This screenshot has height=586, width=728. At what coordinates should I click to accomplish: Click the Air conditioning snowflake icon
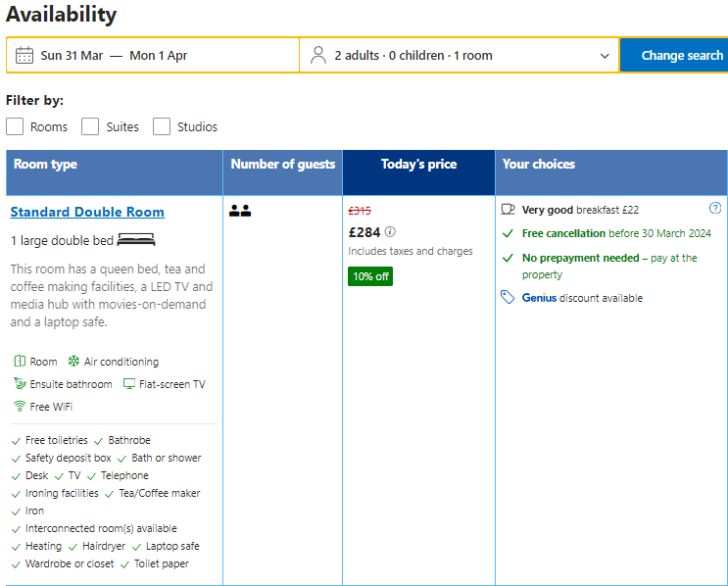pos(73,361)
